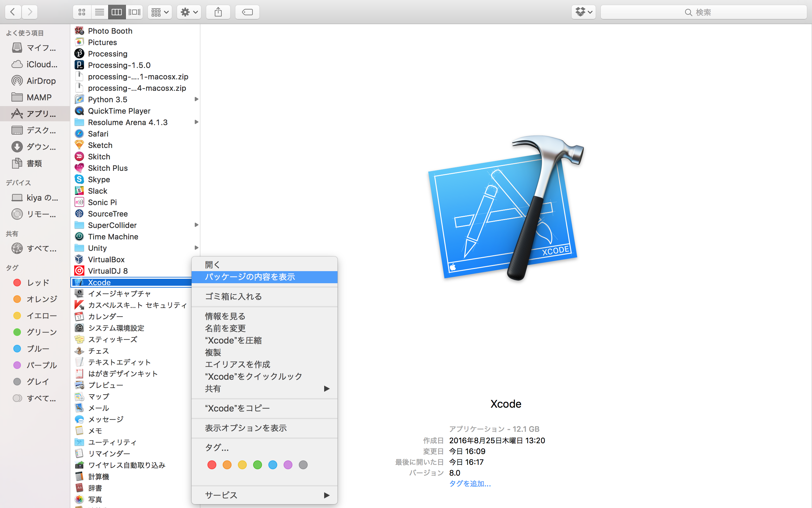Open the item arrangement dropdown
Screen dimensions: 812x508
160,12
